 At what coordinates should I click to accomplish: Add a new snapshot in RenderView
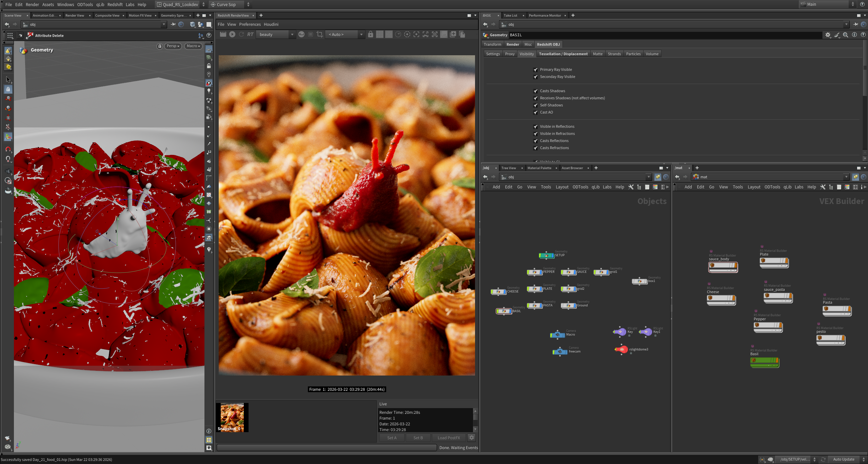453,34
